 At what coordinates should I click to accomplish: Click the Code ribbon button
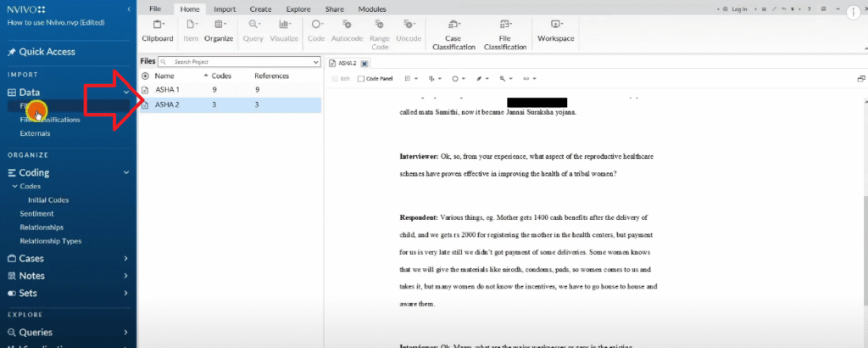point(316,30)
